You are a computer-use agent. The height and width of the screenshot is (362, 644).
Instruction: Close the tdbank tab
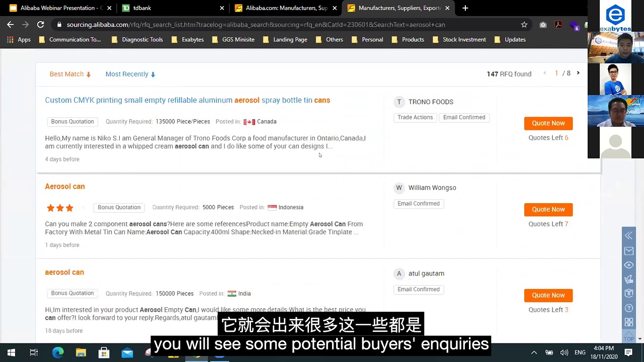point(222,8)
